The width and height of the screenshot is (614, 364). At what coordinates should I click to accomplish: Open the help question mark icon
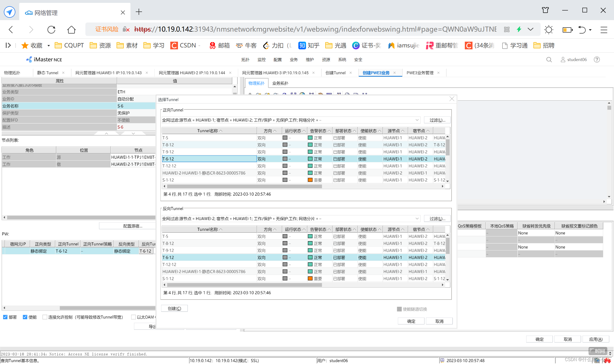596,60
